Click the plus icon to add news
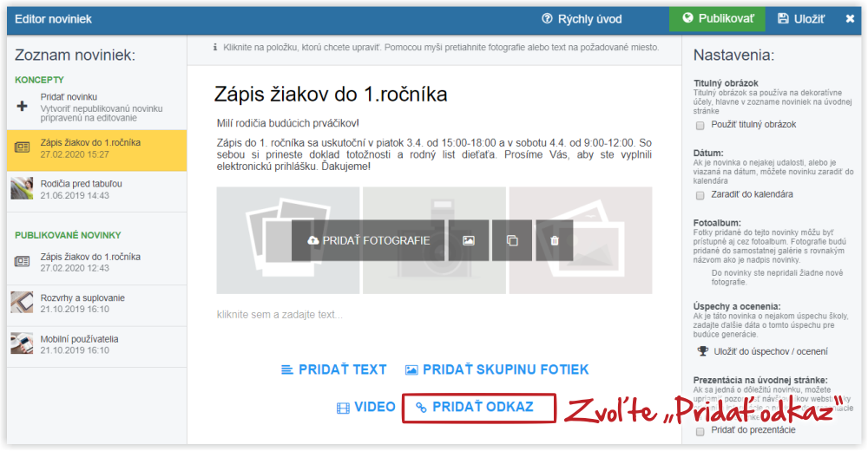The image size is (868, 451). pos(23,107)
